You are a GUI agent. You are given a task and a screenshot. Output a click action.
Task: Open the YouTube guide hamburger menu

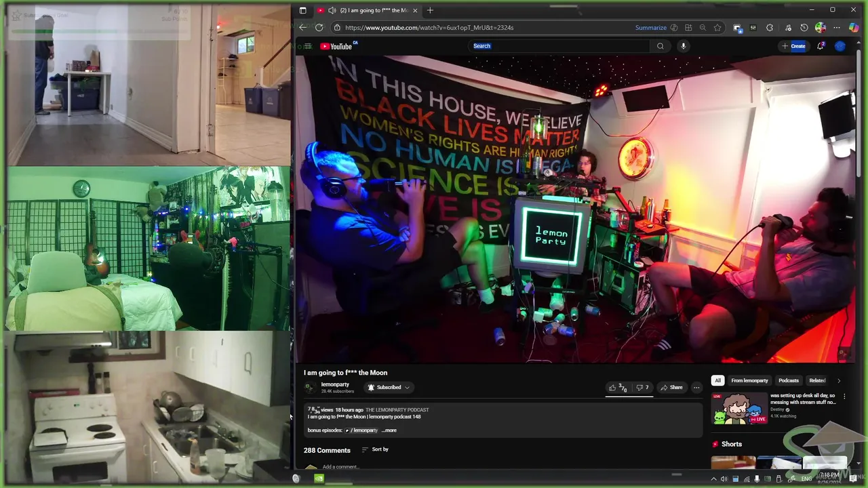(308, 46)
